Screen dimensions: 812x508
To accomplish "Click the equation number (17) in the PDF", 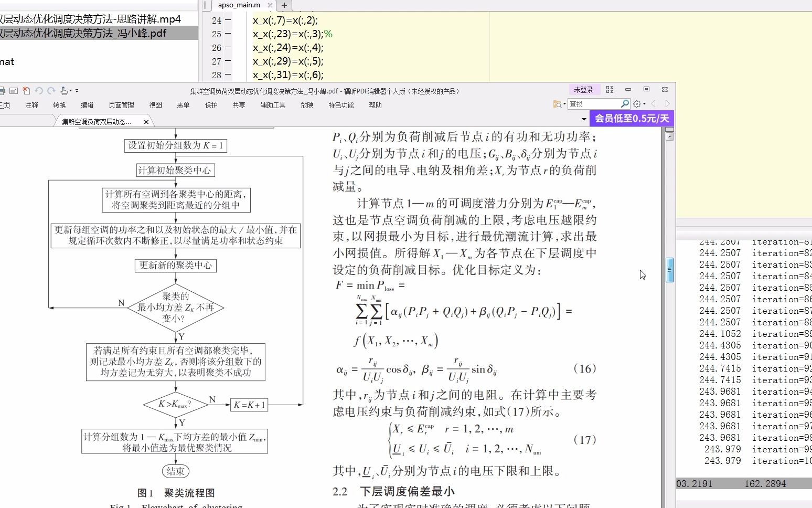I will point(585,440).
